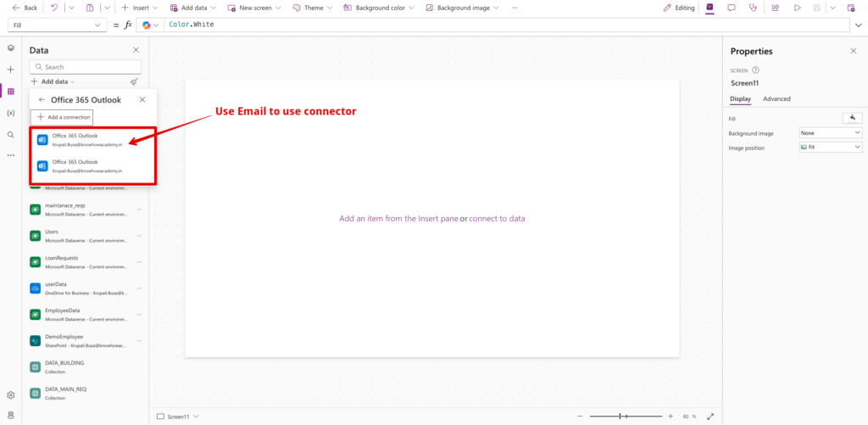Expand the save options dropdown arrow

(832, 8)
